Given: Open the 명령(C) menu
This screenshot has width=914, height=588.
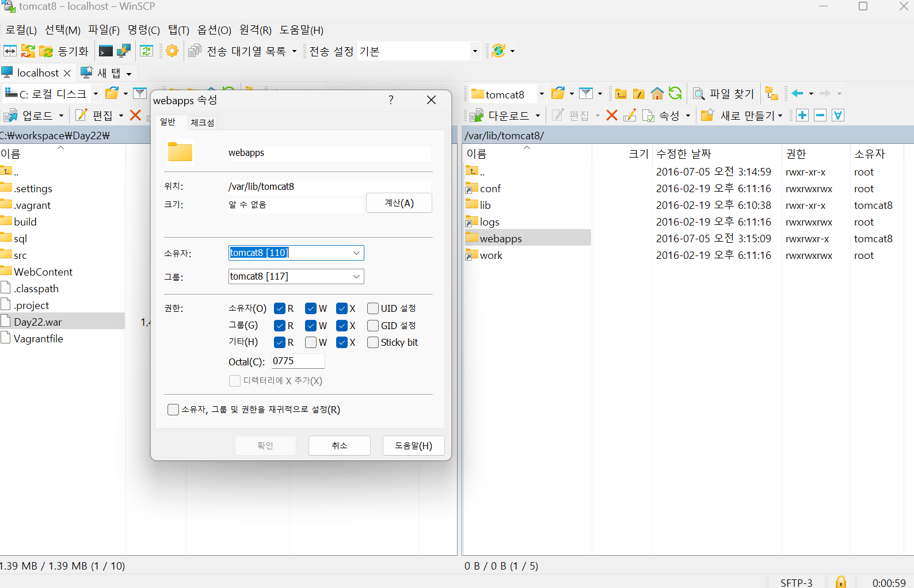Looking at the screenshot, I should pyautogui.click(x=144, y=30).
